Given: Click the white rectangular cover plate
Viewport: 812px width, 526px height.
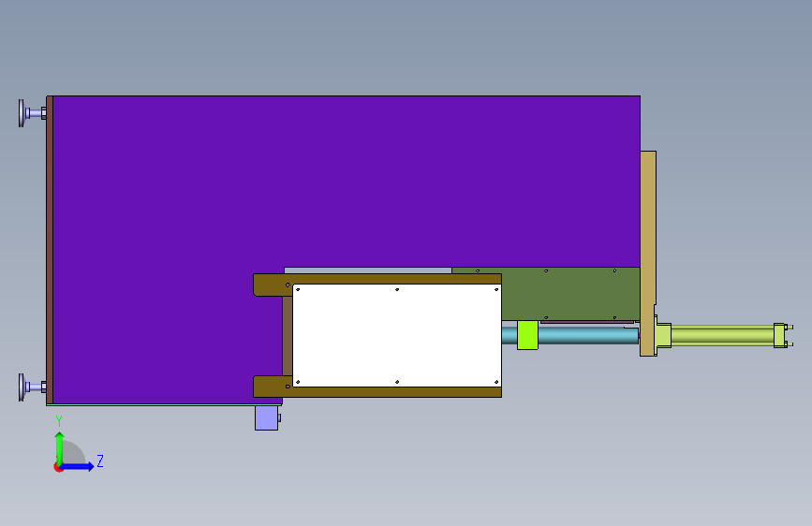Looking at the screenshot, I should pyautogui.click(x=397, y=335).
